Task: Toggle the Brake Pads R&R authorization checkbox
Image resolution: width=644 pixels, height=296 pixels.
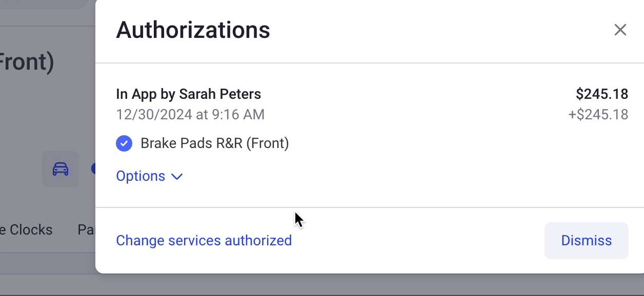Action: click(x=124, y=143)
